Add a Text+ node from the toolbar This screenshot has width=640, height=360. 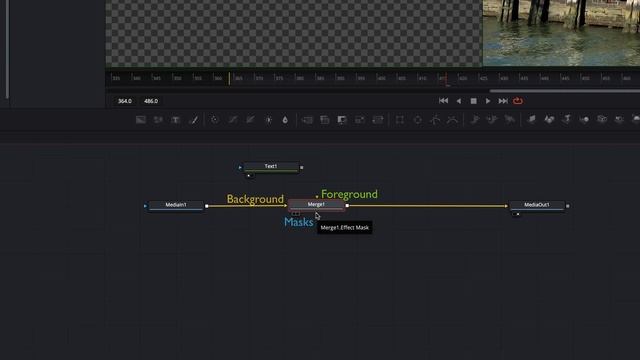[176, 120]
